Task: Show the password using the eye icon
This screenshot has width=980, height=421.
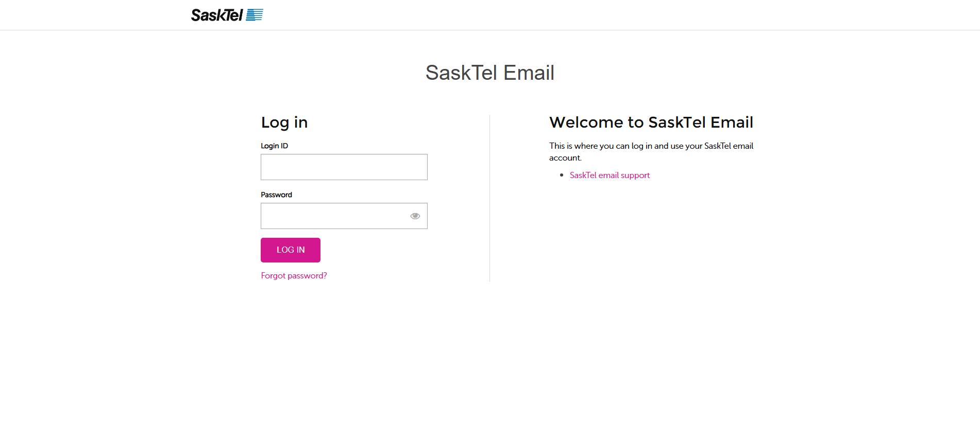Action: pyautogui.click(x=415, y=216)
